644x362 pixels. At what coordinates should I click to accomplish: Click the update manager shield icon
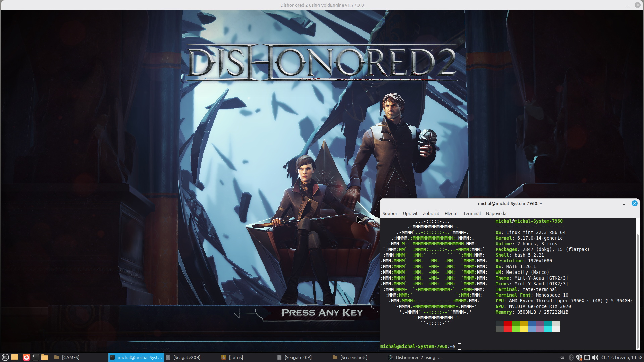coord(579,357)
